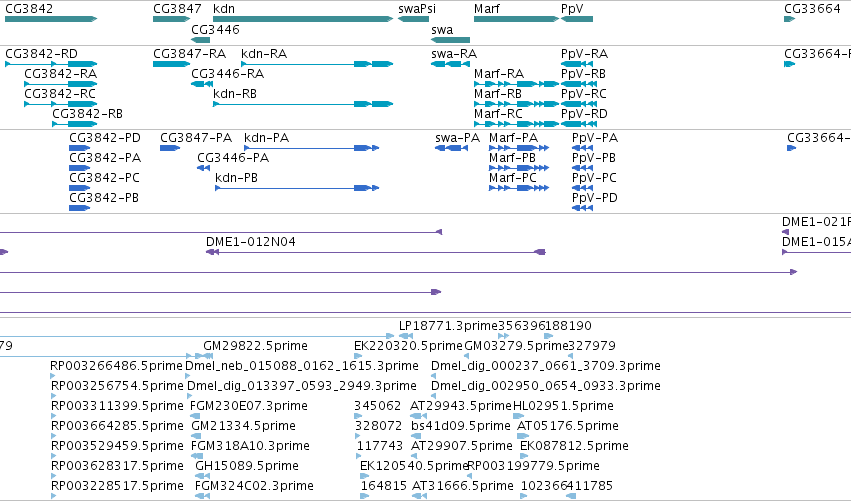
Task: Select the CG3842 gene arrow
Action: [51, 19]
